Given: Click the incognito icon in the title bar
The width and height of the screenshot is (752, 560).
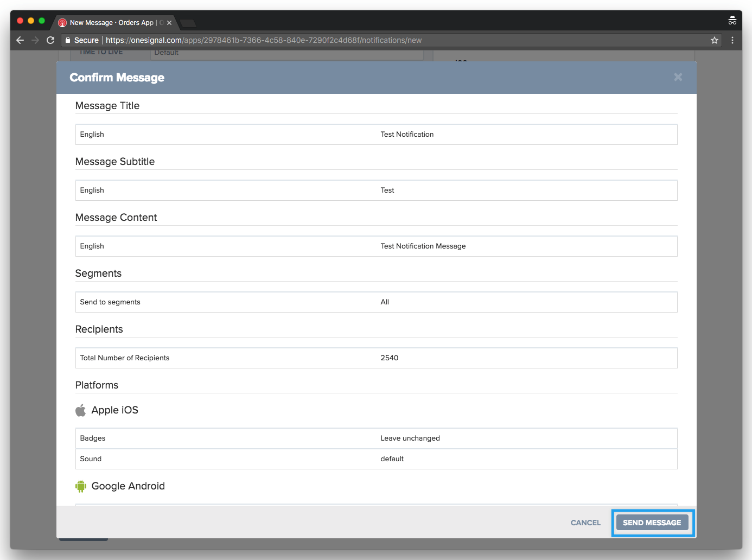Looking at the screenshot, I should coord(732,21).
